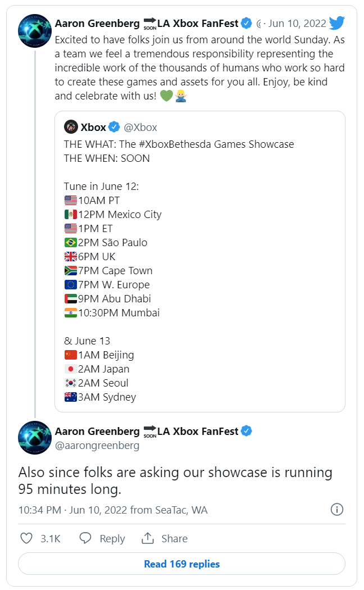Like the tweet with heart icon
364x590 pixels.
point(26,538)
